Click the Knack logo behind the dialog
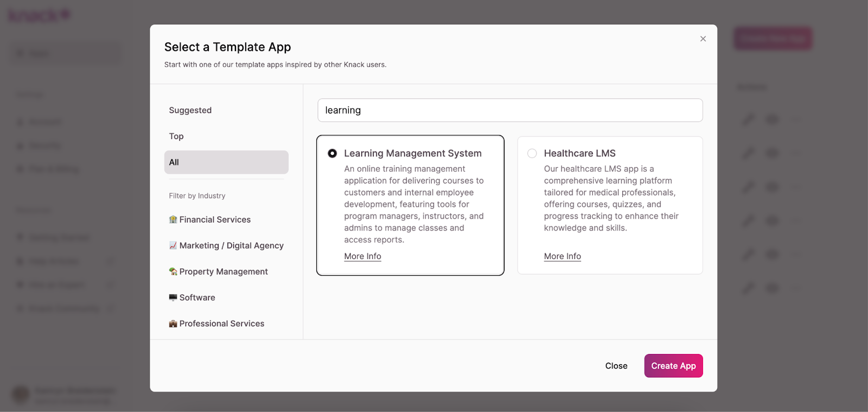868x412 pixels. [39, 16]
